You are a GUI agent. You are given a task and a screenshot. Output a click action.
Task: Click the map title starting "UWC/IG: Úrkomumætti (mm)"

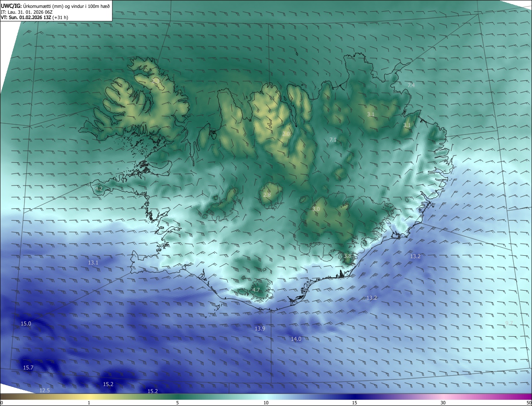pyautogui.click(x=55, y=5)
